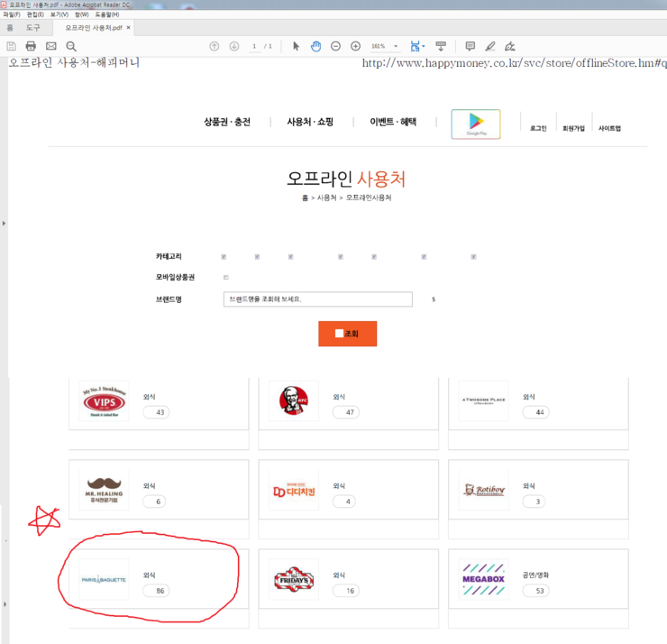Click 공연/영화 label on Megabox card
This screenshot has width=667, height=644.
click(x=535, y=575)
